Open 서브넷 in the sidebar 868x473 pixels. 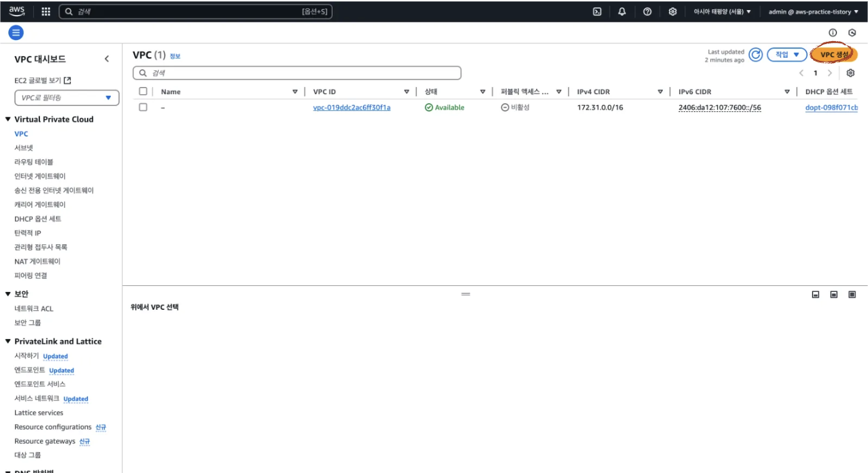coord(24,148)
